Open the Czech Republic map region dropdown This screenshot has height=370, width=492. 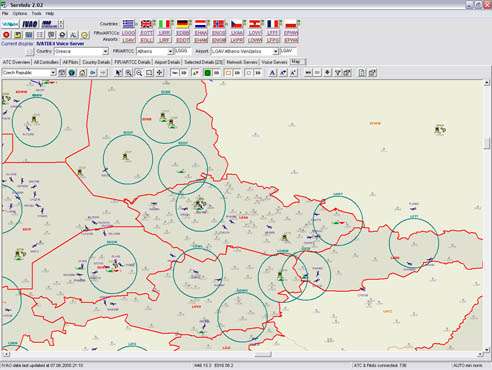(29, 73)
